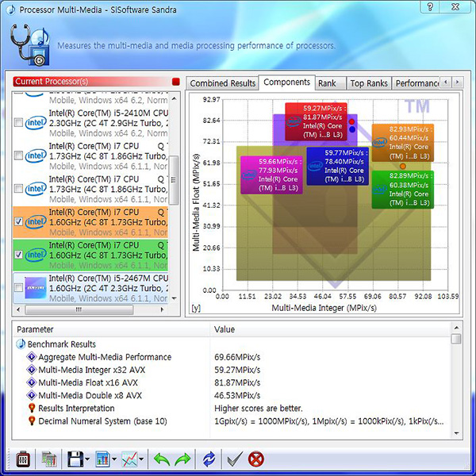Click the Intel logo of i5-2410M entry

pyautogui.click(x=36, y=123)
